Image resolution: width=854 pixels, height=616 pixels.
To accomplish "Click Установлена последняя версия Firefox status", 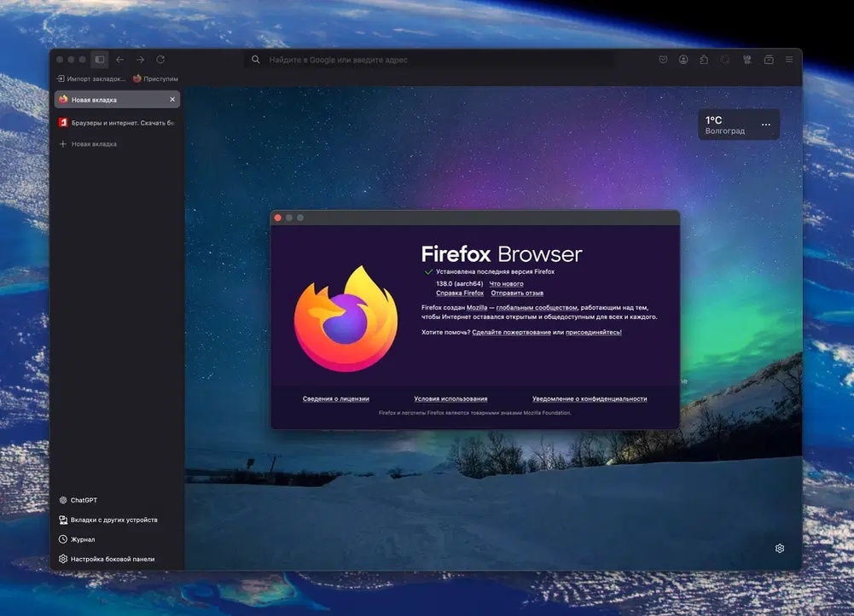I will (495, 272).
